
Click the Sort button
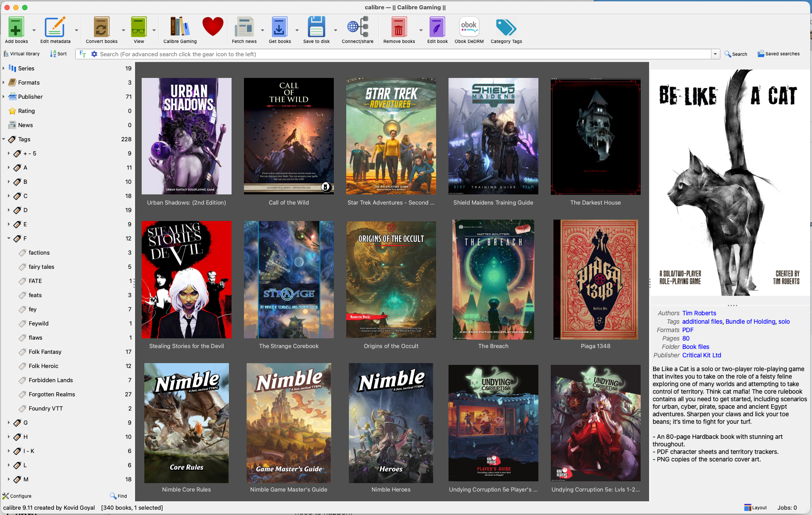(x=58, y=54)
